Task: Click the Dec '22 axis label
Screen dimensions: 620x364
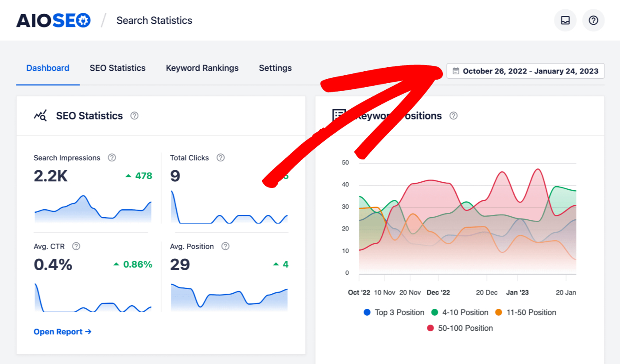Action: [x=438, y=292]
